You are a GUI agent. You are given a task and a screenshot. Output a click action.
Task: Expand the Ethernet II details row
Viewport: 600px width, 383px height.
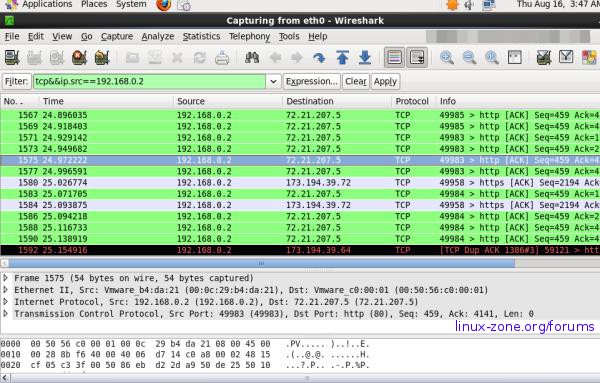coord(6,290)
